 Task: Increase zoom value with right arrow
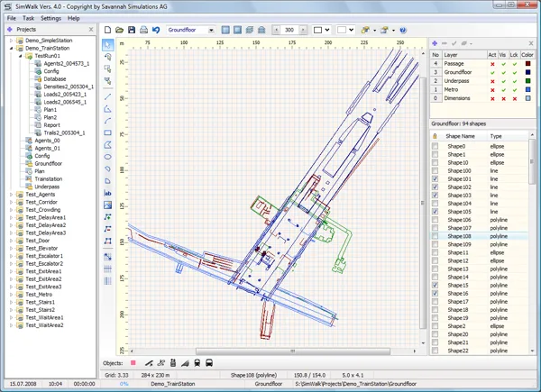(303, 30)
